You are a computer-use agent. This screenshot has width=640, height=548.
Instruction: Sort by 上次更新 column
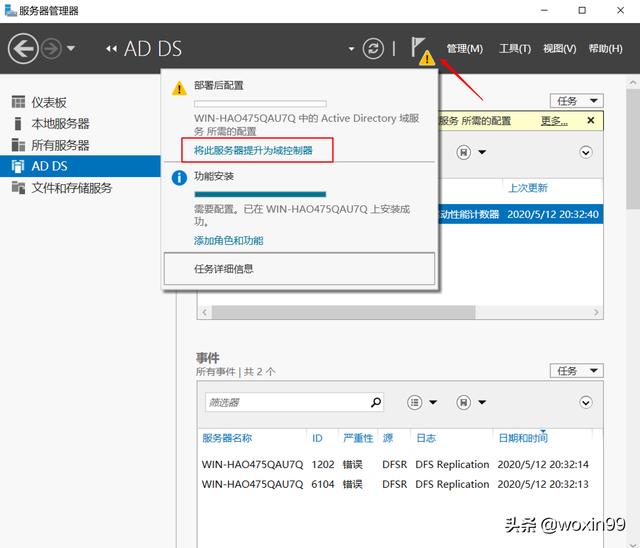click(528, 188)
